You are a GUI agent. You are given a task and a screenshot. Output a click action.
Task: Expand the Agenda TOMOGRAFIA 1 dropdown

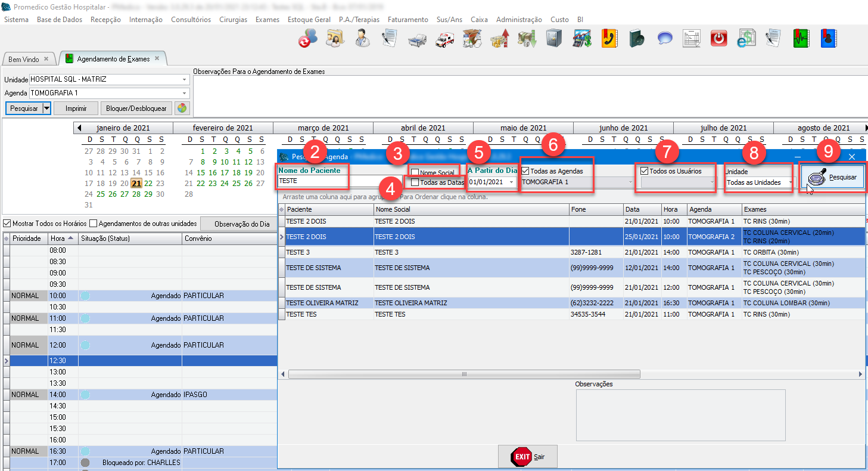point(184,93)
